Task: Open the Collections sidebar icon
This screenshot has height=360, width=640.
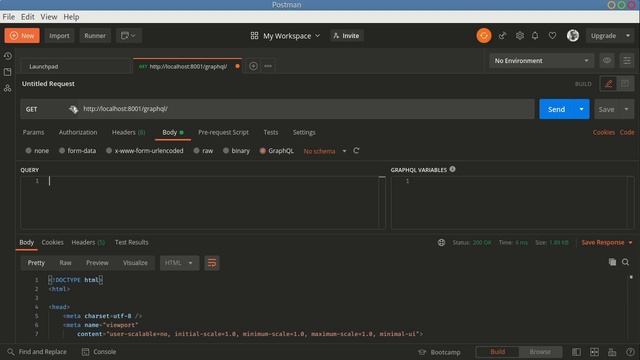Action: [7, 72]
